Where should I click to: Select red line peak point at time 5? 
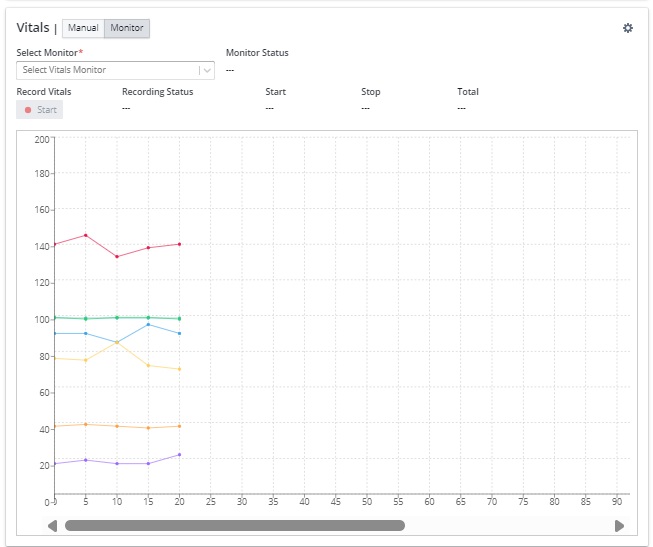tap(86, 235)
